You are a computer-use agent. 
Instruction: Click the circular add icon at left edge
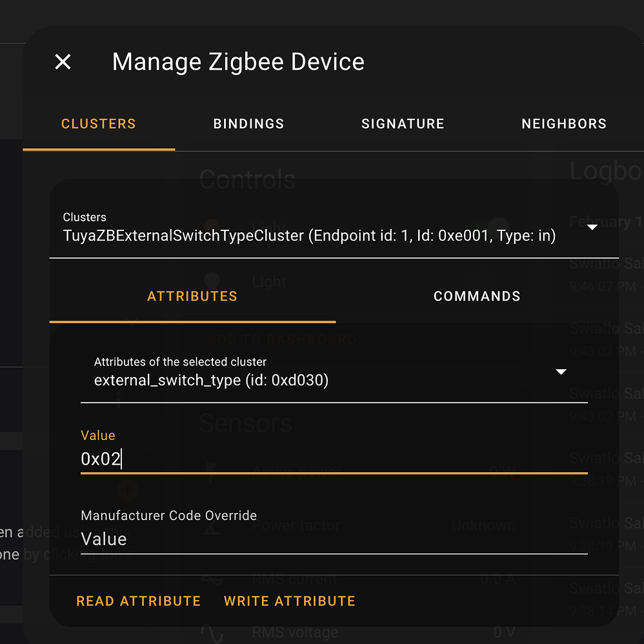pos(126,490)
